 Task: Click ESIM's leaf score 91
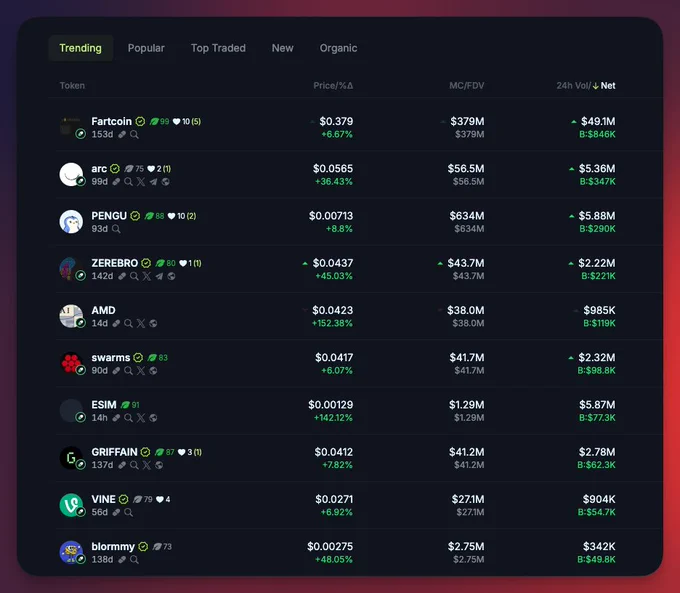click(x=130, y=405)
